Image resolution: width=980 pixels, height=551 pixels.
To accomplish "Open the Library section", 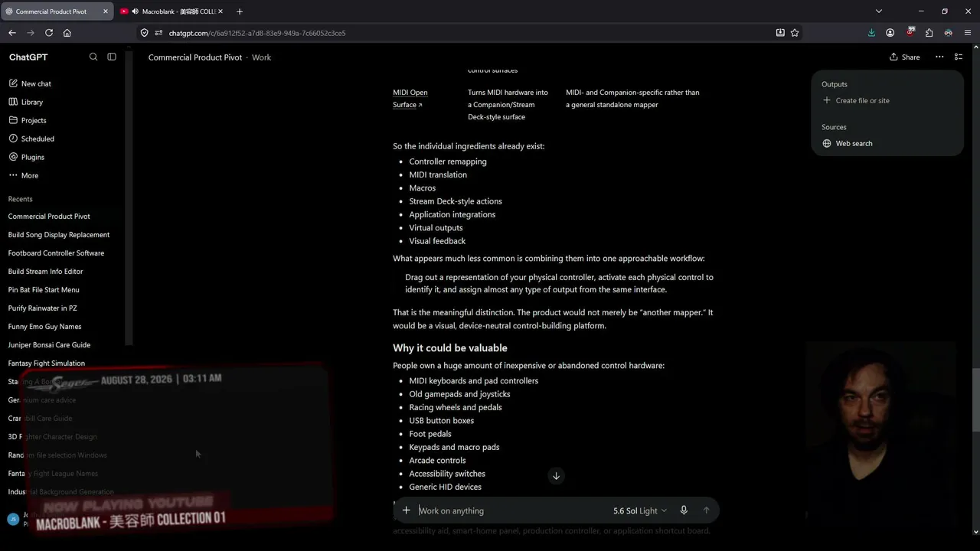I will point(32,102).
